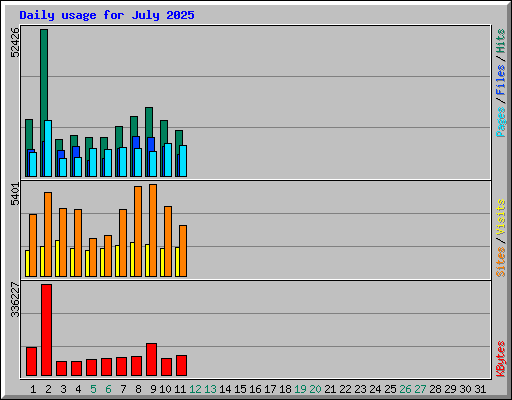The image size is (512, 400).
Task: Click the Pages legend label
Action: coord(500,122)
